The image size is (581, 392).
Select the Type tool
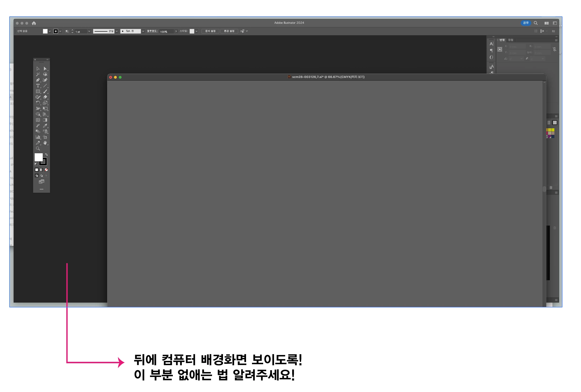point(38,86)
